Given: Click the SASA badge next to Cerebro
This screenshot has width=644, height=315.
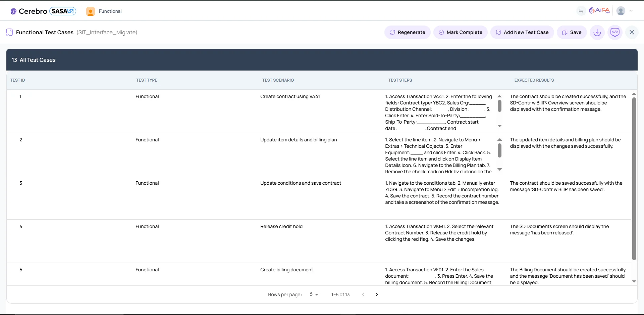Looking at the screenshot, I should pyautogui.click(x=62, y=11).
